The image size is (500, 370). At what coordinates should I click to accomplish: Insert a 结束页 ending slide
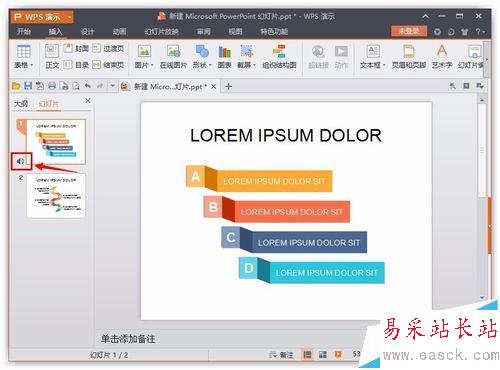pos(108,64)
